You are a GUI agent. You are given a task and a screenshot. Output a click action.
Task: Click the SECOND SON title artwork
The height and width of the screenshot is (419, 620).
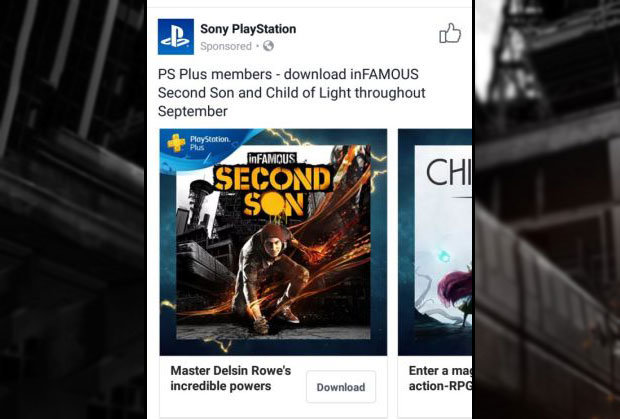click(274, 191)
